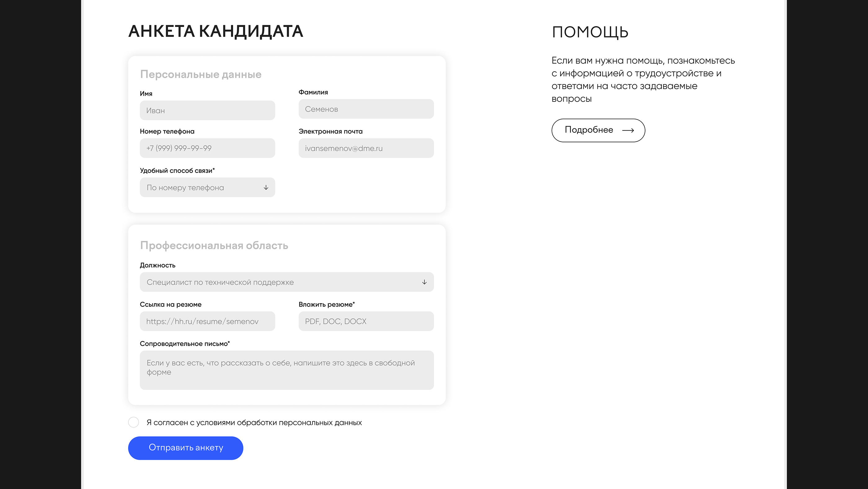Image resolution: width=868 pixels, height=489 pixels.
Task: Click the down arrow in contact method field
Action: pyautogui.click(x=266, y=187)
